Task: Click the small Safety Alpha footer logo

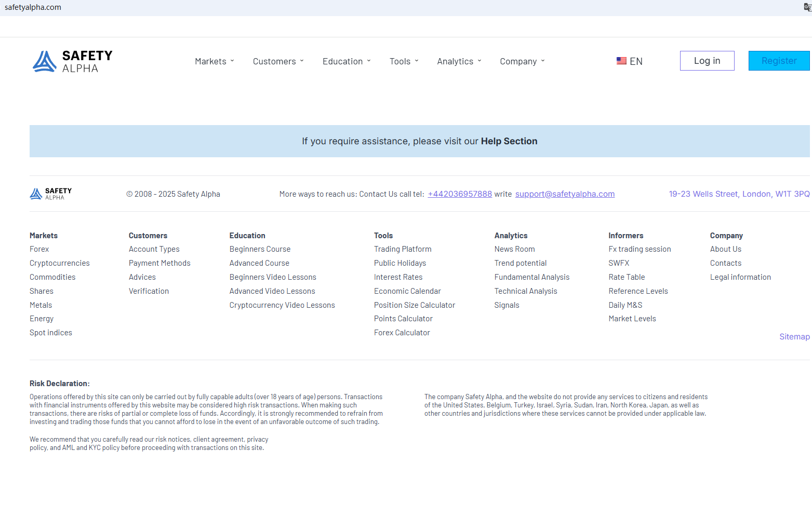Action: click(51, 194)
